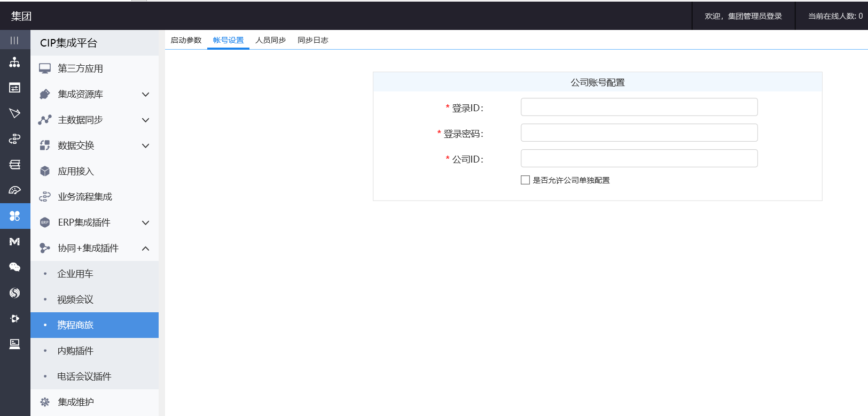Expand the 集成资源库 menu chevron
Screen dimensions: 868x416
click(145, 95)
